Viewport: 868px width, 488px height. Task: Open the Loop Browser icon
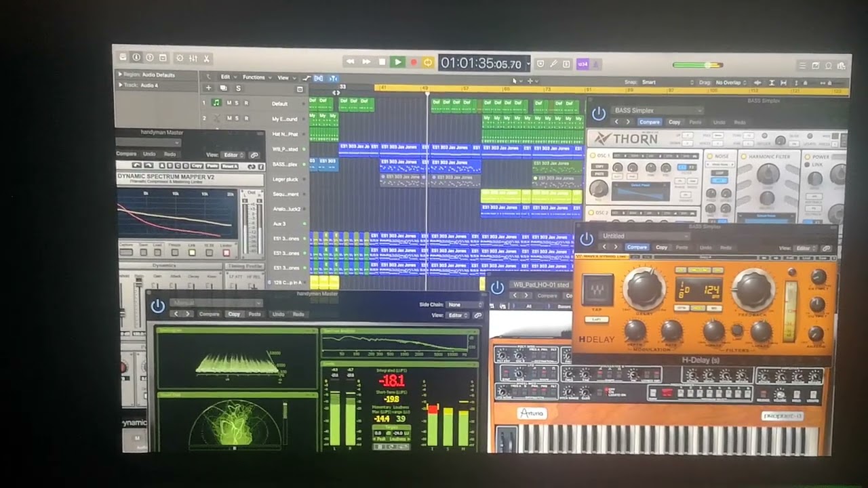pyautogui.click(x=828, y=66)
